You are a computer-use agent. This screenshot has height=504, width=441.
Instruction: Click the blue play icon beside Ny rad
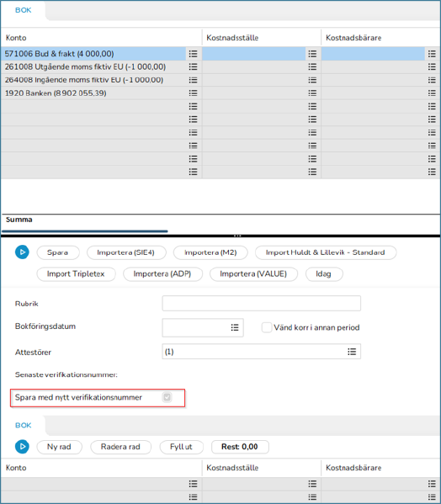click(x=22, y=447)
